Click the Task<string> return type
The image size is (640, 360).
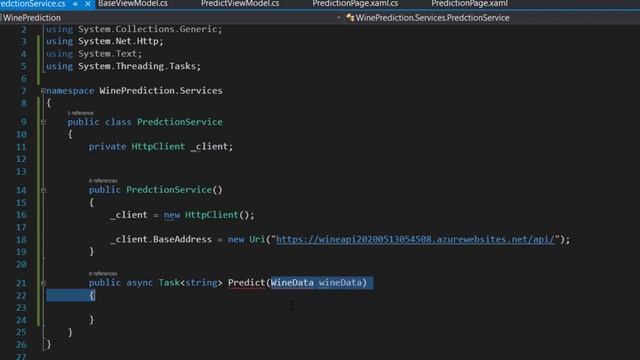190,282
